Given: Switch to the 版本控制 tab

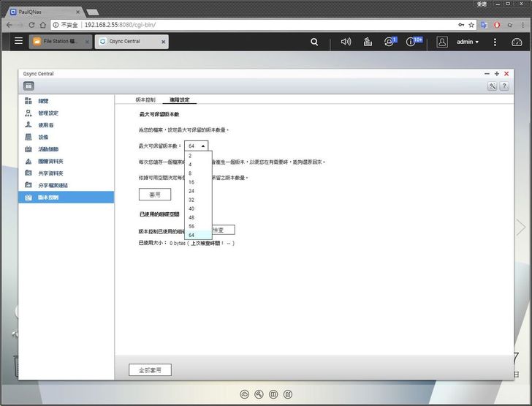Looking at the screenshot, I should tap(145, 99).
